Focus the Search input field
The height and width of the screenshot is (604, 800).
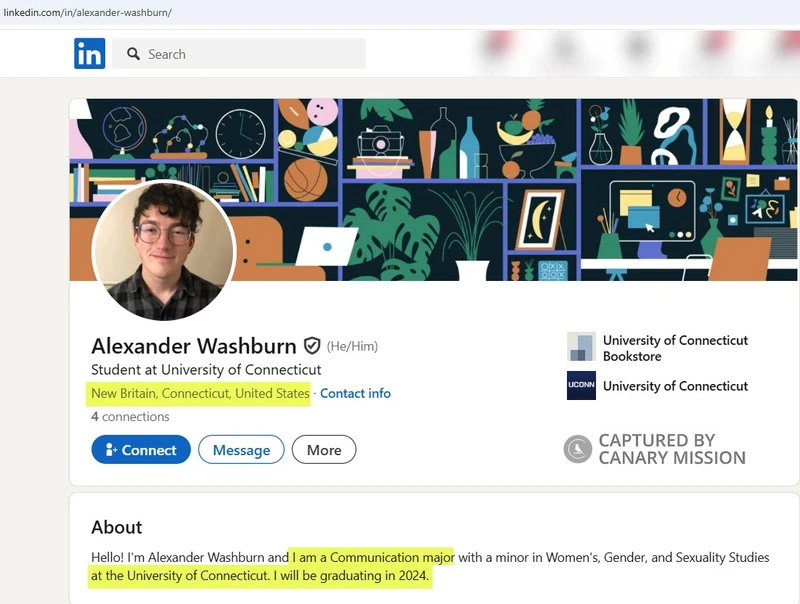click(x=239, y=54)
